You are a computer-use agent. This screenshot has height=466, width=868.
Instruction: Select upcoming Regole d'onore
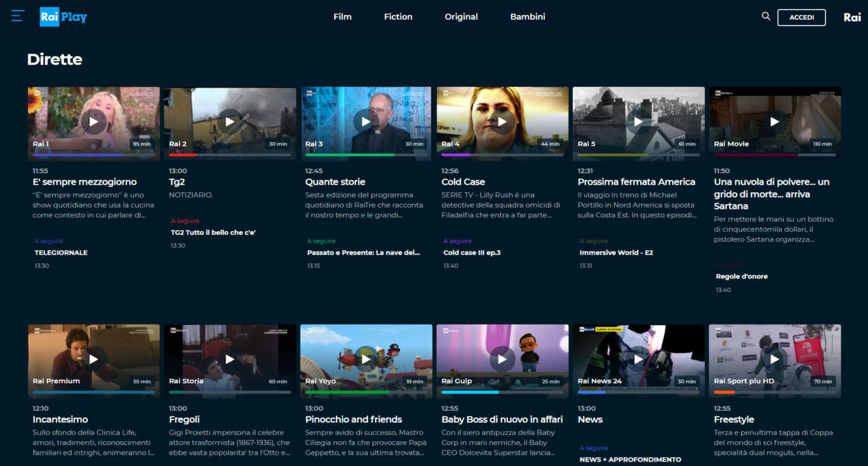click(x=742, y=277)
